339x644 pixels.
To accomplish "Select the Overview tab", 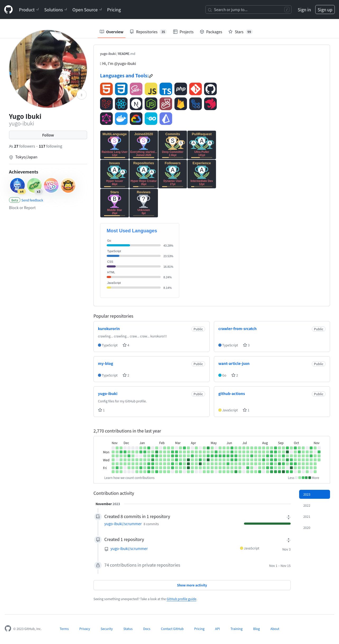I will (111, 32).
